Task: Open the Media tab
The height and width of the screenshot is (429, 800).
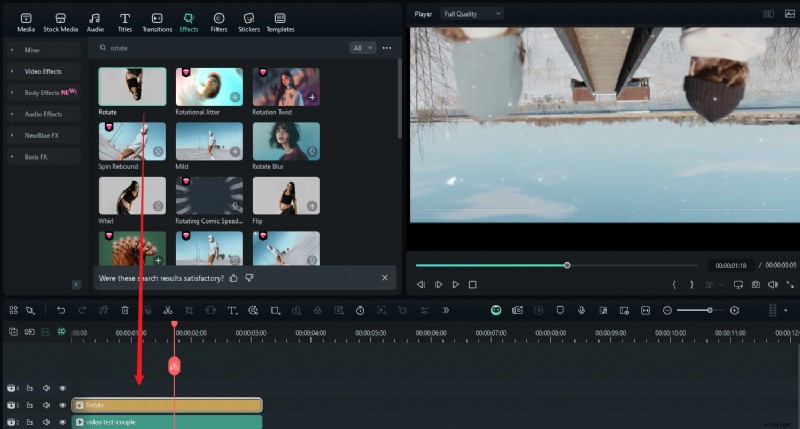Action: tap(26, 22)
